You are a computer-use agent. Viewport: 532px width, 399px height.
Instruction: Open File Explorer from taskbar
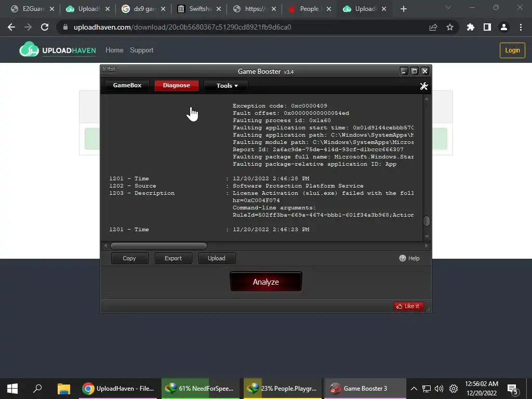(63, 389)
